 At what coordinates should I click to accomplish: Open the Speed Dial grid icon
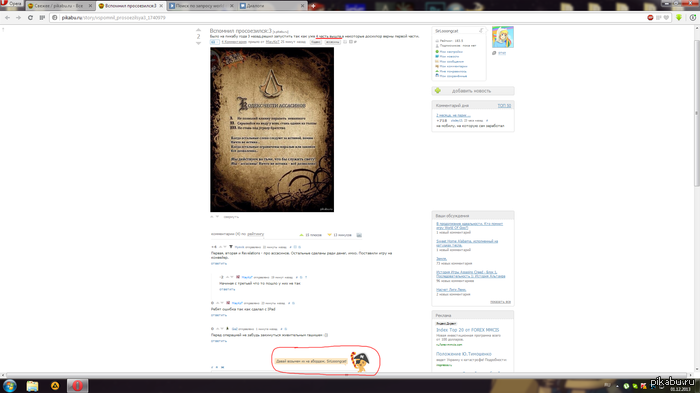(42, 17)
